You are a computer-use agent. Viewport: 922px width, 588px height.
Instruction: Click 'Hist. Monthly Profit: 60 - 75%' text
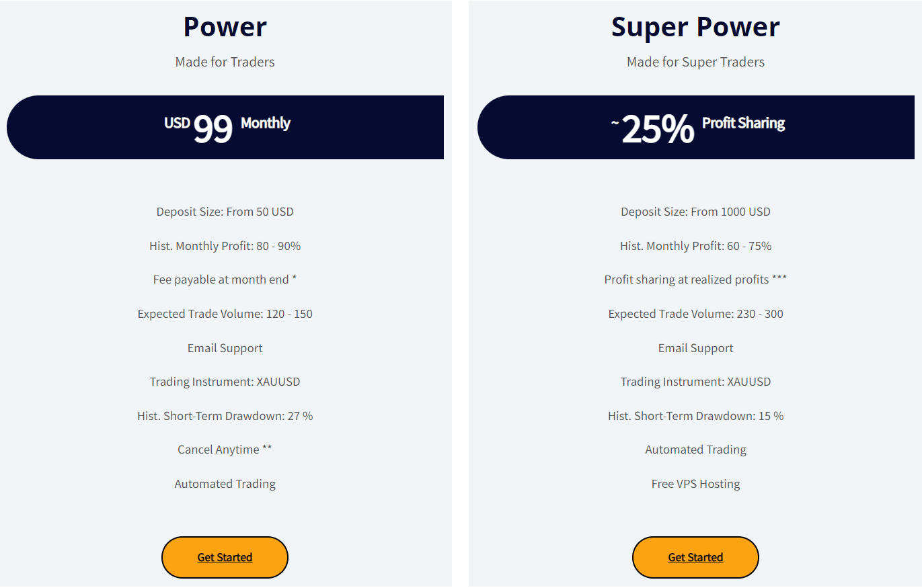[695, 246]
